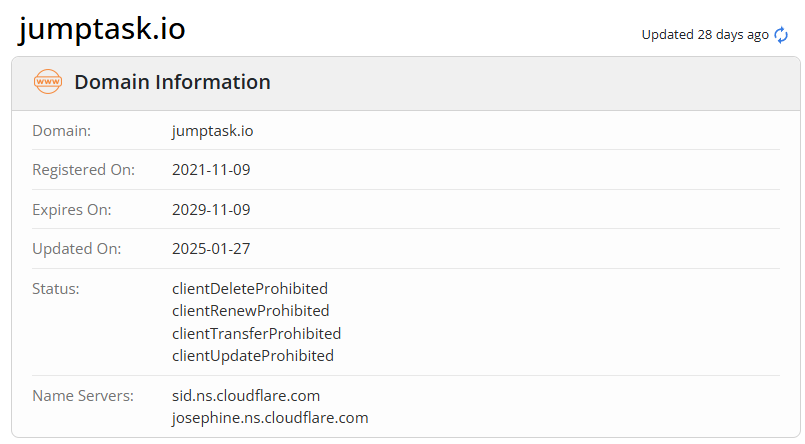Click the Domain Information panel title

[172, 82]
